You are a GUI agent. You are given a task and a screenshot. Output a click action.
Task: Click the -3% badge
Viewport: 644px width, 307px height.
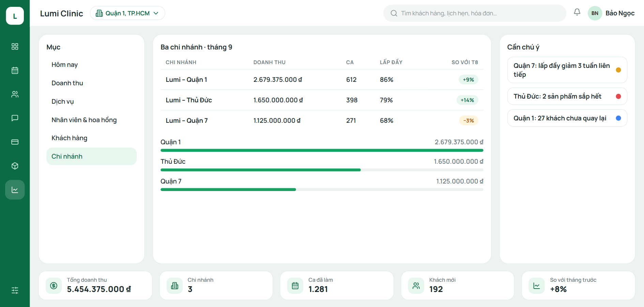pos(469,120)
